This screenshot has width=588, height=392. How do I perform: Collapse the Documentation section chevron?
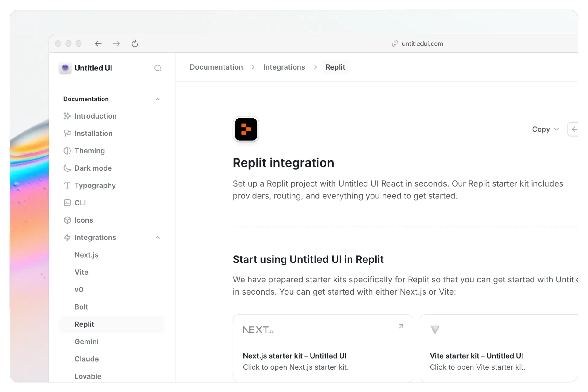coord(157,99)
